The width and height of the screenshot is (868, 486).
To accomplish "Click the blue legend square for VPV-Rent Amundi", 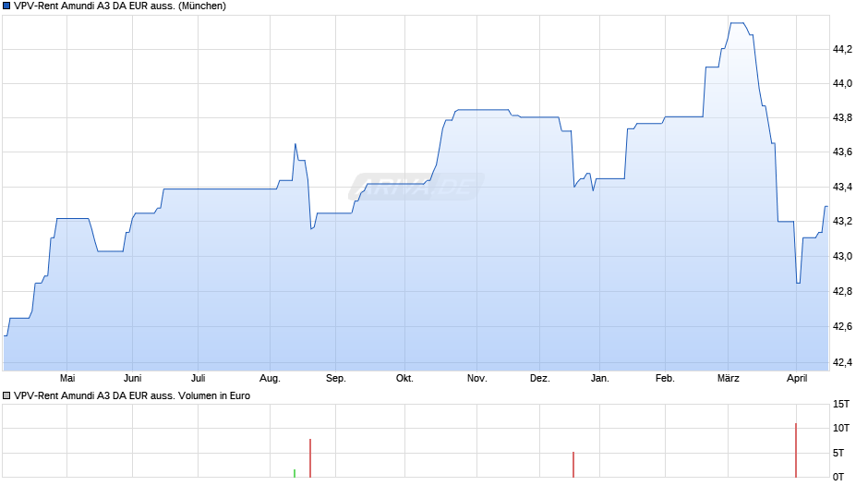I will coord(6,6).
